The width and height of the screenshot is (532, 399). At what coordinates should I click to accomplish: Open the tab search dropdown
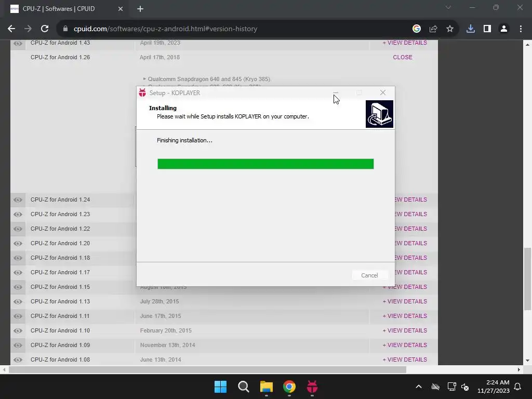pos(448,7)
